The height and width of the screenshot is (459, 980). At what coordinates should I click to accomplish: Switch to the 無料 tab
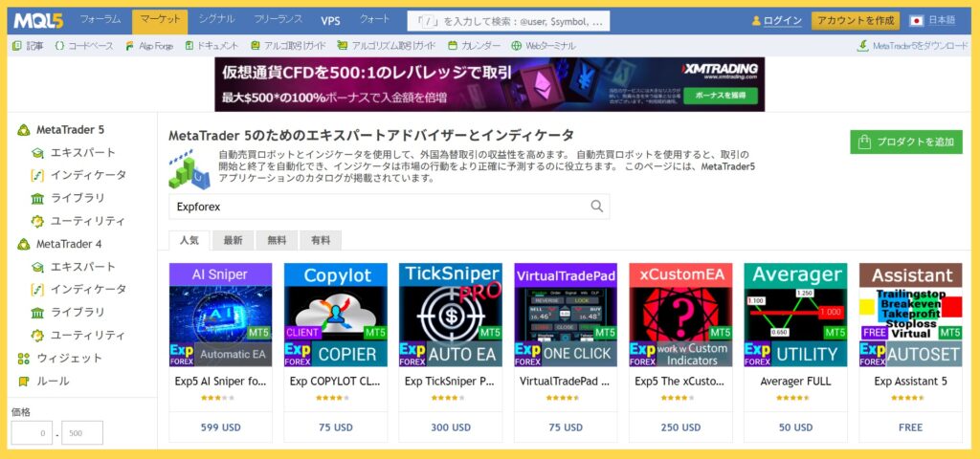coord(277,240)
